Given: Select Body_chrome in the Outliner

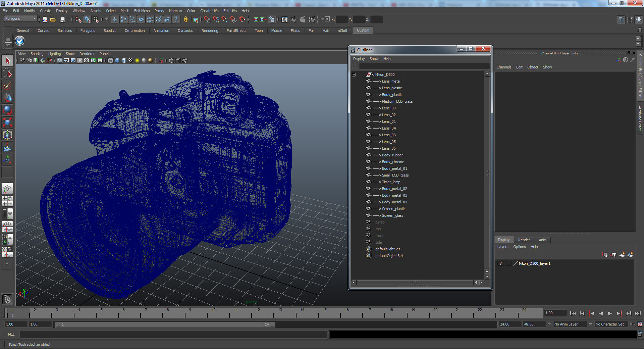Looking at the screenshot, I should [x=393, y=162].
